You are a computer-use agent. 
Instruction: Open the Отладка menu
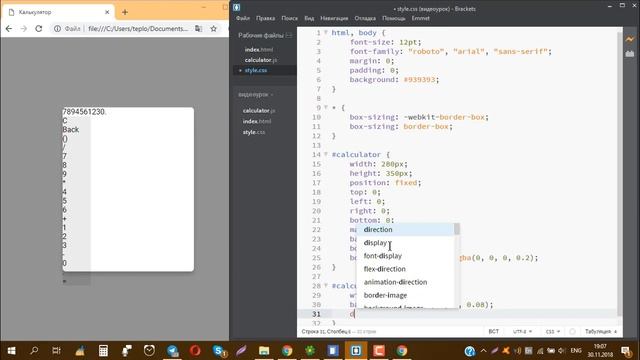365,18
